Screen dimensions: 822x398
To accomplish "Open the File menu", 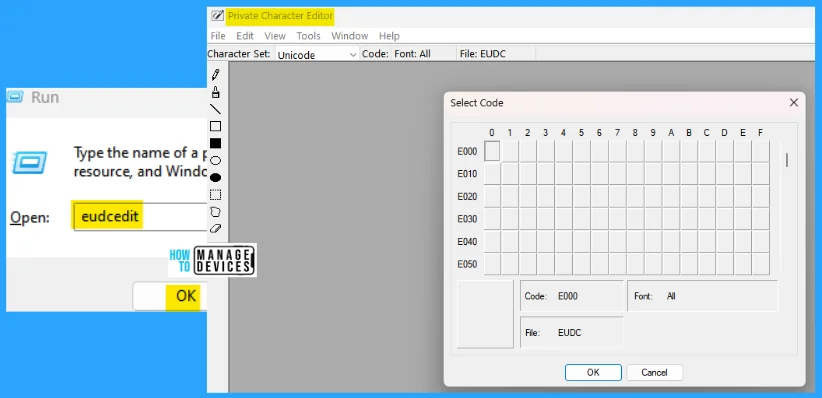I will click(x=218, y=36).
